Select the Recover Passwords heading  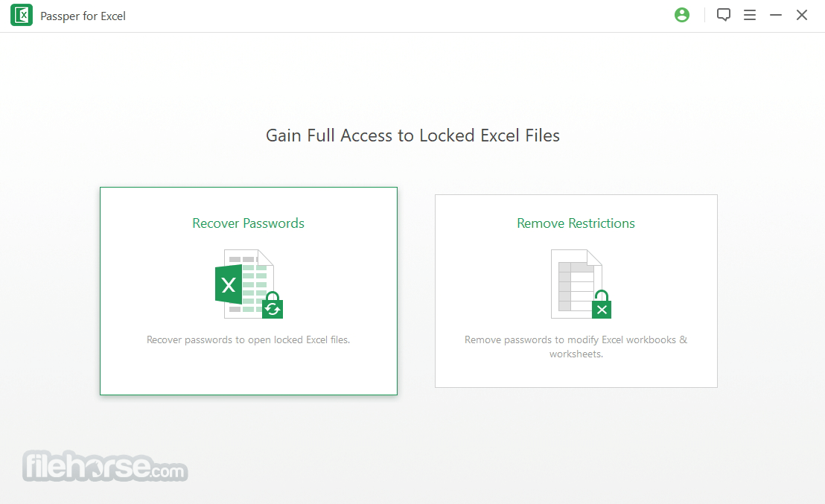(249, 223)
